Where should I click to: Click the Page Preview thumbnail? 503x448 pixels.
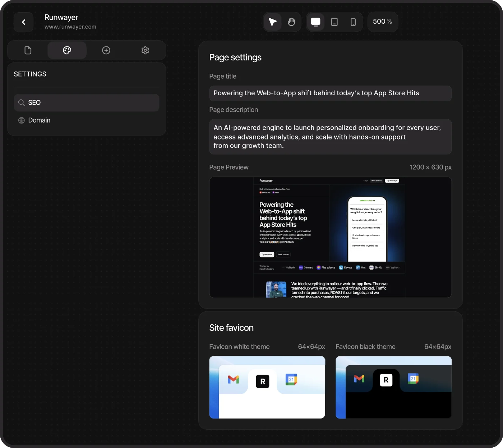coord(330,237)
